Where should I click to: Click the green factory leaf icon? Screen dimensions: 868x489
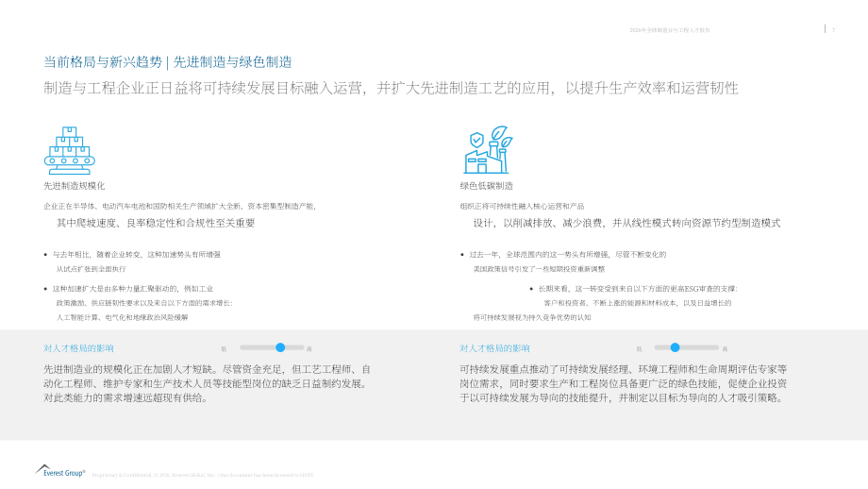pos(489,149)
